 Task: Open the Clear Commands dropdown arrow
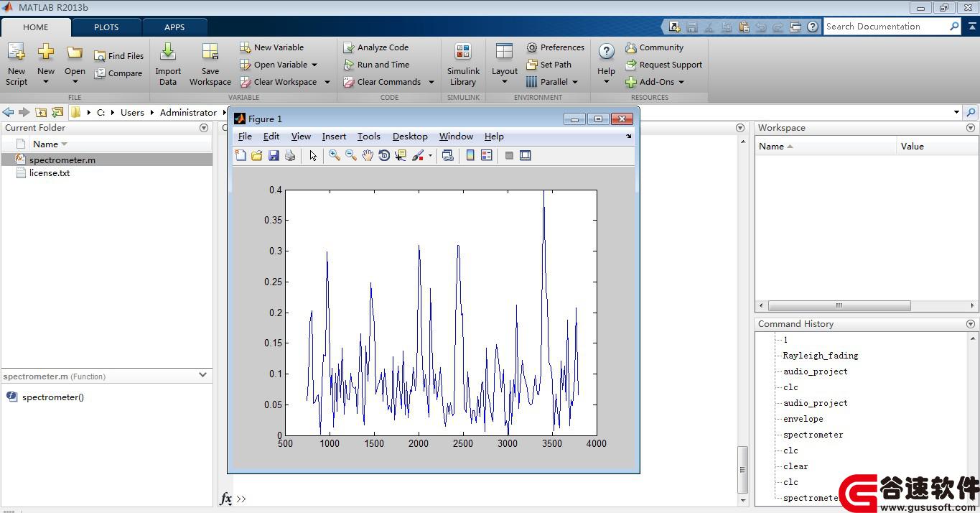[431, 82]
